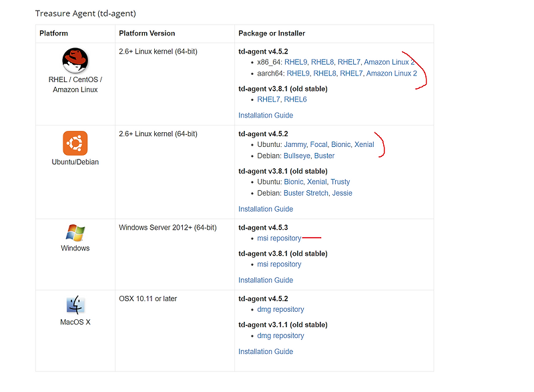Click the orange Ubuntu logo icon
The height and width of the screenshot is (392, 534).
[75, 143]
